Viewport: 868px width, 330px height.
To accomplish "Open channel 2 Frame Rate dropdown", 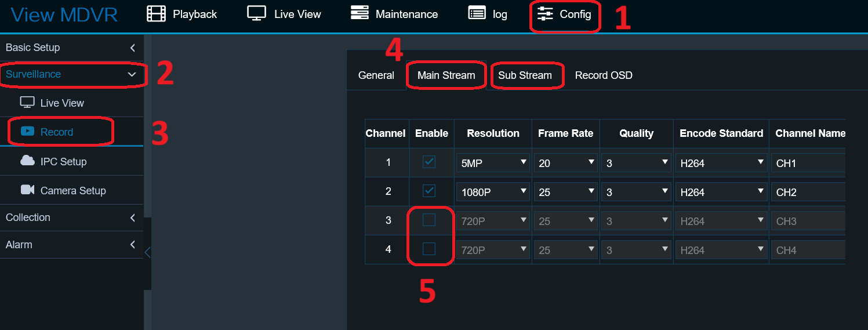I will click(565, 192).
